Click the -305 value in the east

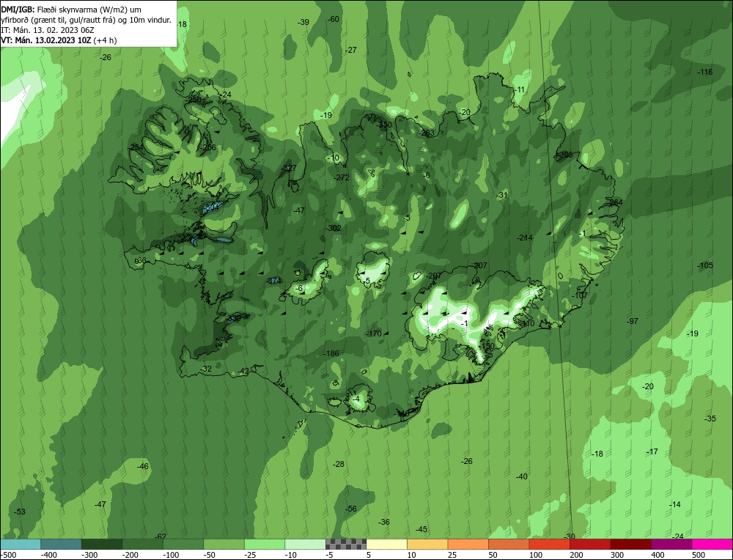coord(565,155)
